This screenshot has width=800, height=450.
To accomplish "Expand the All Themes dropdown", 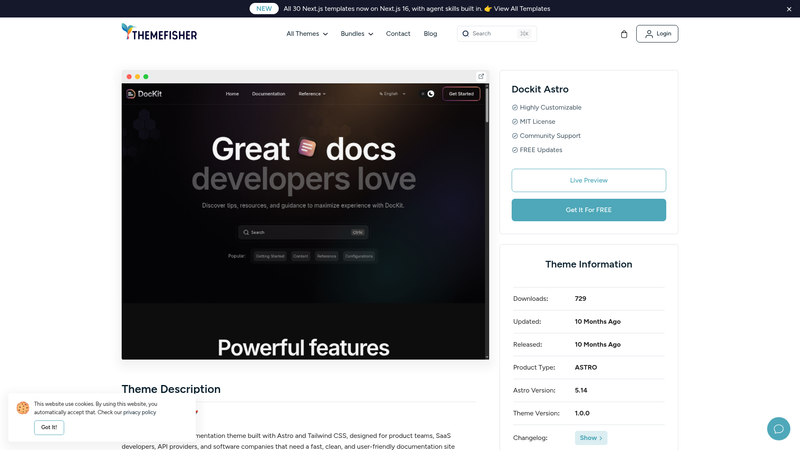I will click(x=307, y=34).
